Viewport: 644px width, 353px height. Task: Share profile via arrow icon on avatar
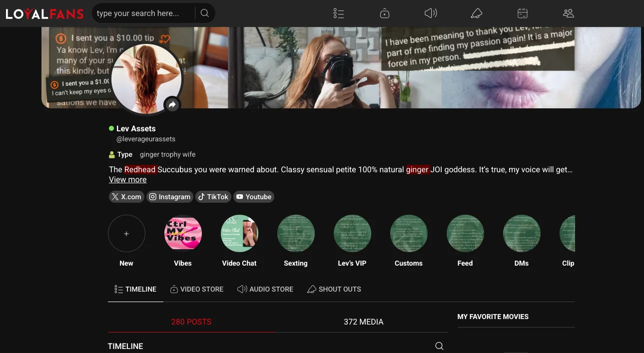pos(172,104)
